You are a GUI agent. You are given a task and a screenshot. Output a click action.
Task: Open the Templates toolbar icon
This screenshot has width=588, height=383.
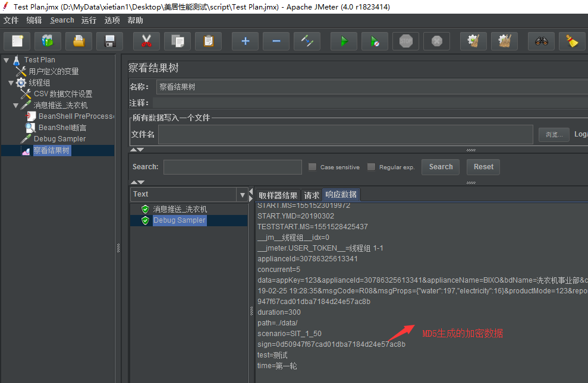(x=48, y=41)
